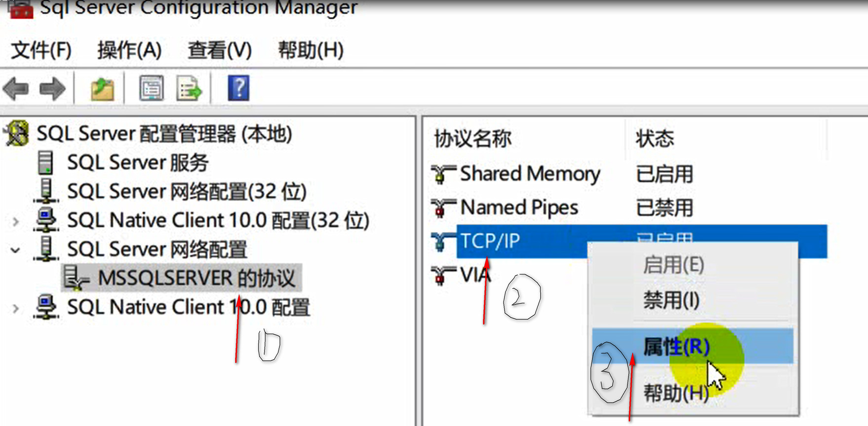This screenshot has width=868, height=426.
Task: Click the Back arrow toolbar icon
Action: (x=16, y=89)
